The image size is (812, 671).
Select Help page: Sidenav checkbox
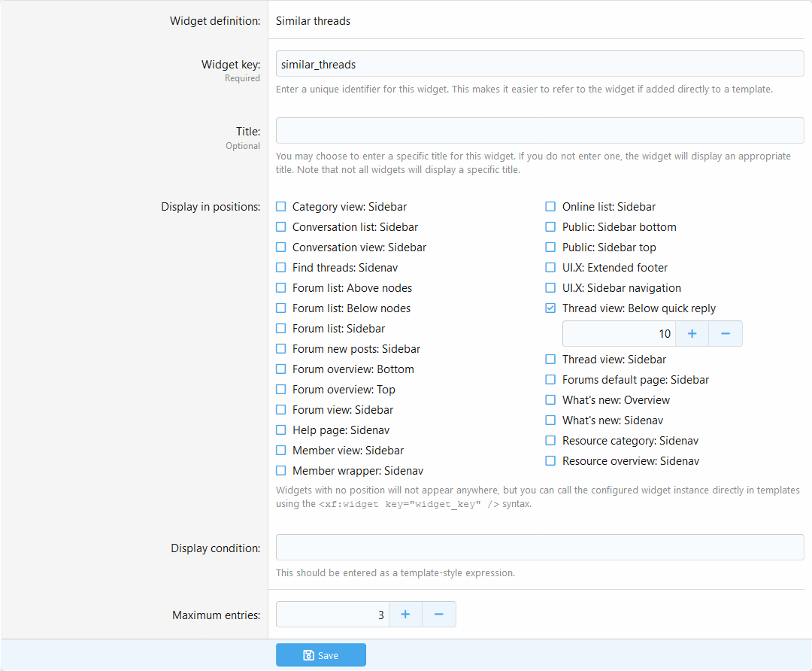pyautogui.click(x=281, y=430)
